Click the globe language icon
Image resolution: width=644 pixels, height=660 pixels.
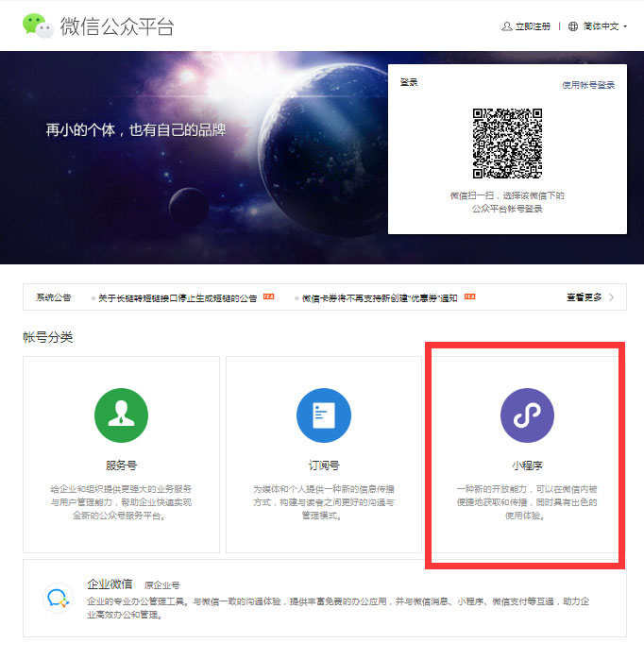click(573, 26)
